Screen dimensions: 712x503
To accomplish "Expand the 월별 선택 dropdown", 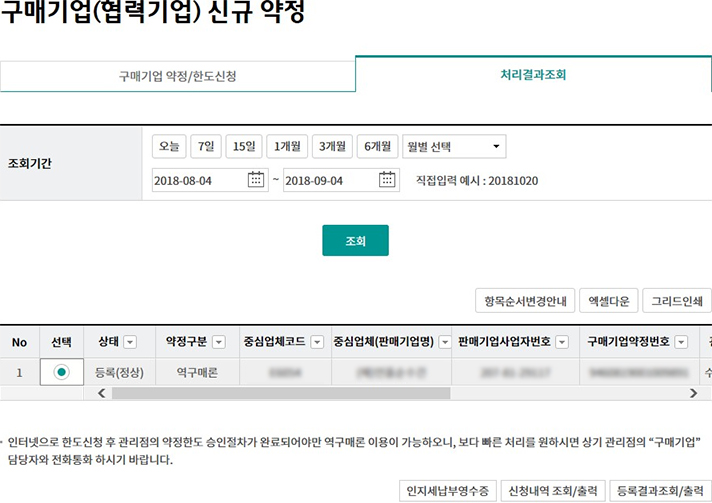I will tap(454, 147).
